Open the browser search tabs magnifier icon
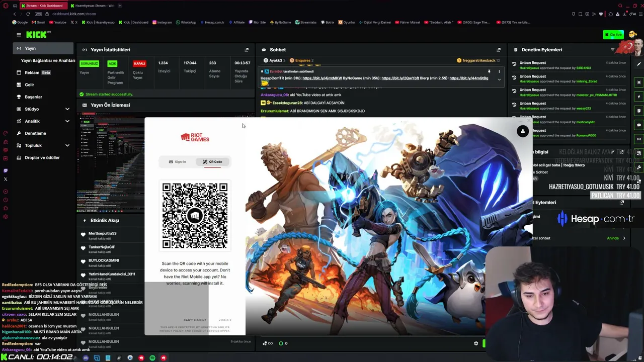Image resolution: width=644 pixels, height=362 pixels. click(620, 6)
